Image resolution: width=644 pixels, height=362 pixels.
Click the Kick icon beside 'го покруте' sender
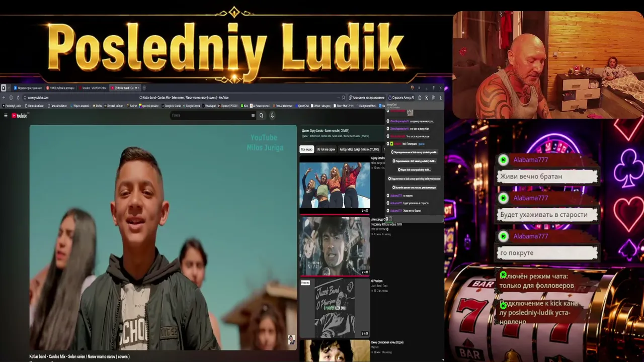pos(503,236)
